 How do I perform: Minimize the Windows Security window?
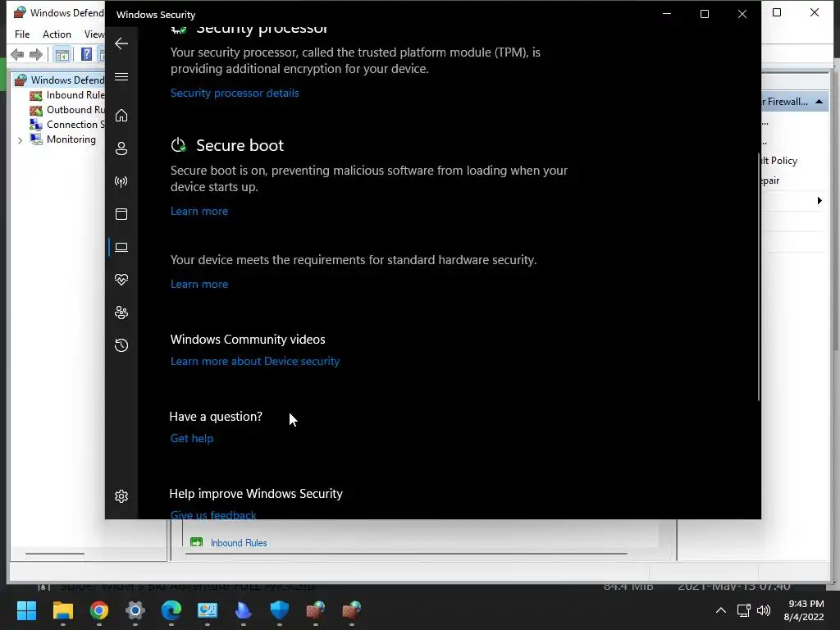[x=667, y=14]
